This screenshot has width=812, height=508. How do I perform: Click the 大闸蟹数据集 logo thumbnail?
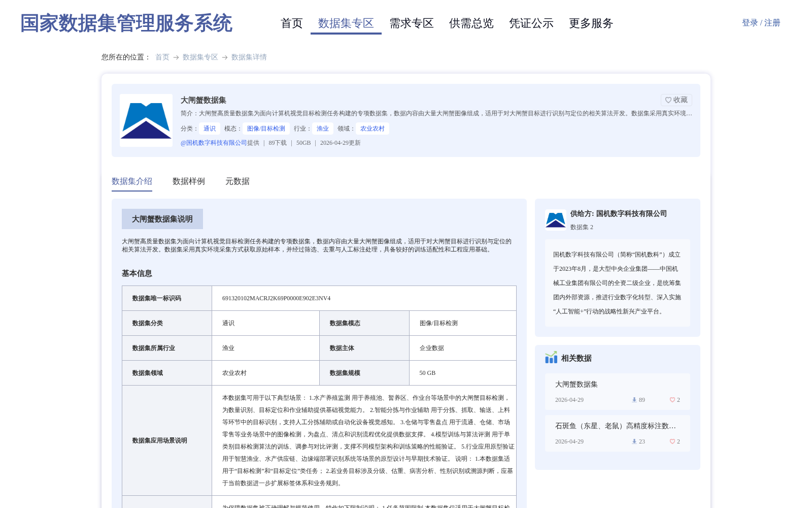point(146,120)
